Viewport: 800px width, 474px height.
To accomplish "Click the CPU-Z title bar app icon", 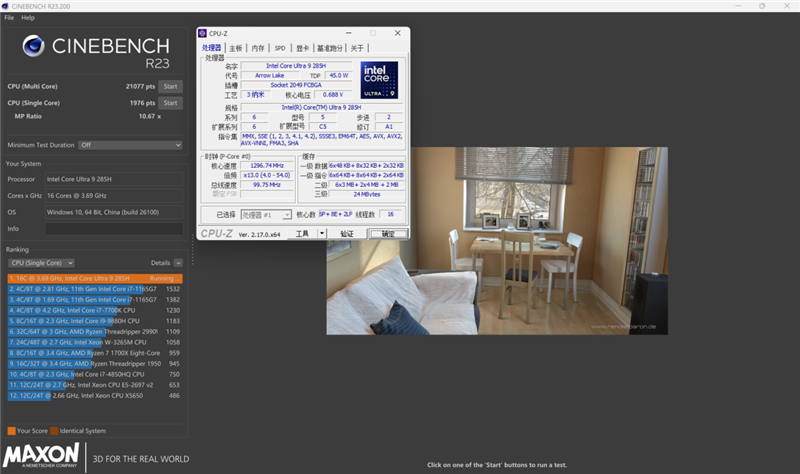I will point(203,33).
